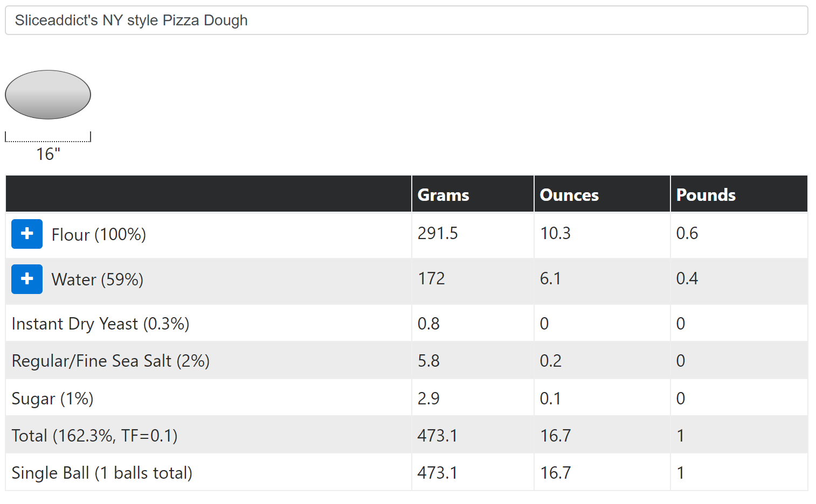Click the Regular/Fine Sea Salt label
This screenshot has height=504, width=816.
click(110, 361)
